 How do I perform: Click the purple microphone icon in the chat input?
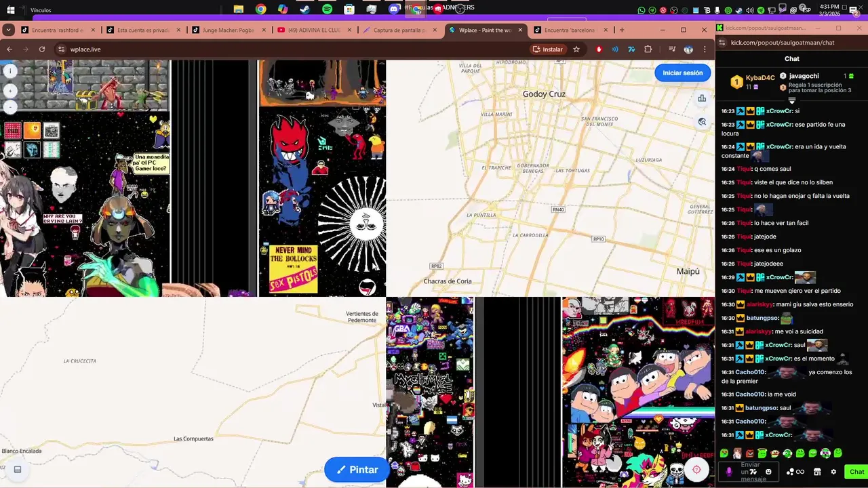point(729,472)
